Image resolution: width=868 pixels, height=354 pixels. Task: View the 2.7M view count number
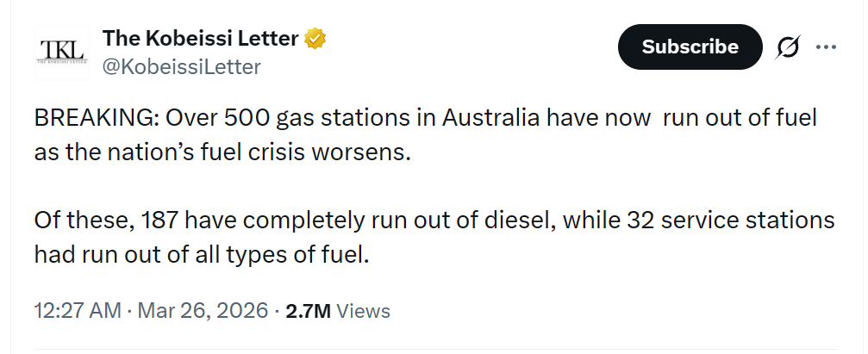point(308,311)
